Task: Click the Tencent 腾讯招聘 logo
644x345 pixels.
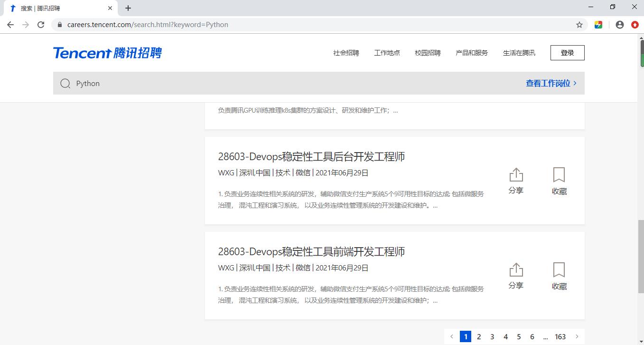Action: pos(107,53)
